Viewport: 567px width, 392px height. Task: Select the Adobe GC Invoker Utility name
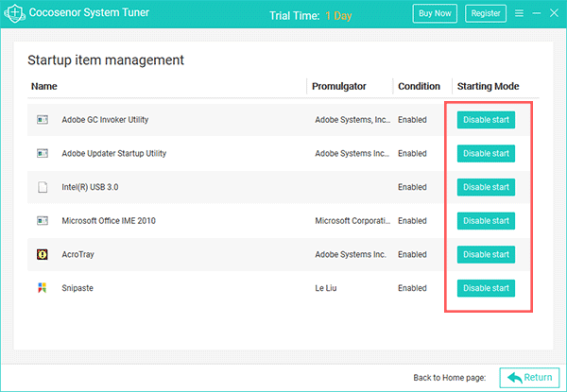(x=105, y=120)
